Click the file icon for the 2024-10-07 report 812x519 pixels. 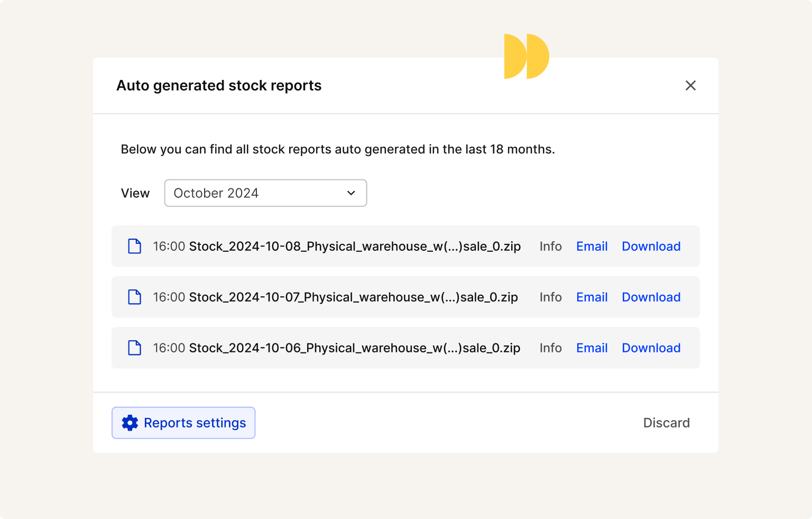coord(135,297)
